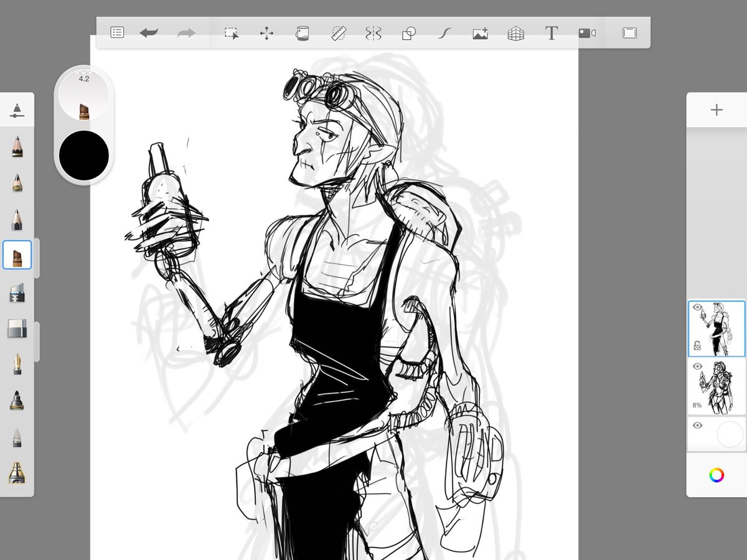Open the Brush Library at palette top

point(17,111)
